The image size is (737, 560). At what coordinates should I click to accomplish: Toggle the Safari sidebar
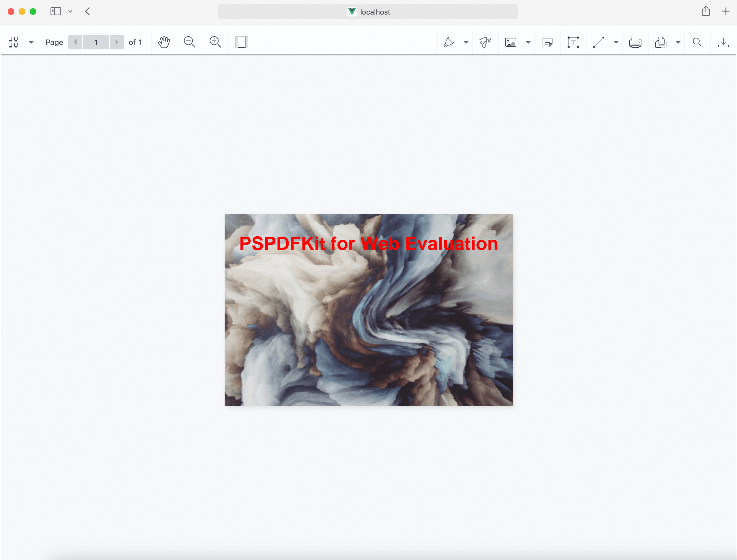(55, 11)
